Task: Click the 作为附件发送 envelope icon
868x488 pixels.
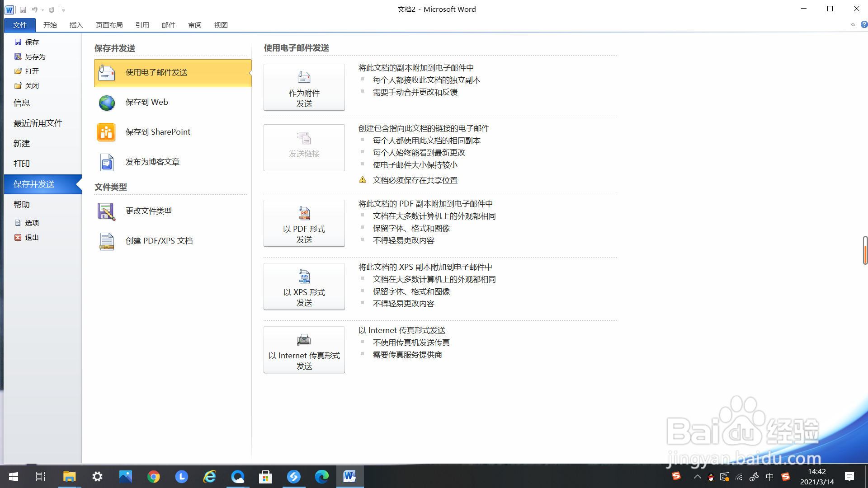Action: click(x=303, y=77)
